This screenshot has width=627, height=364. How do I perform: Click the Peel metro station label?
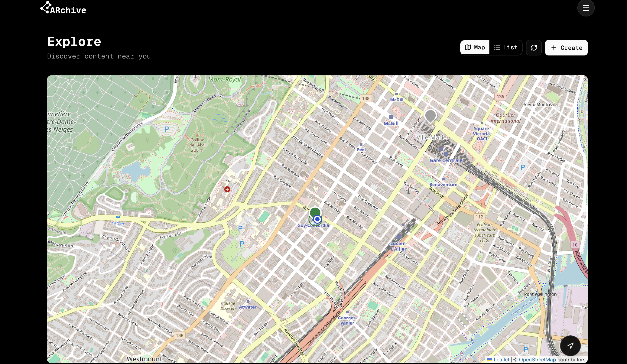pyautogui.click(x=361, y=149)
